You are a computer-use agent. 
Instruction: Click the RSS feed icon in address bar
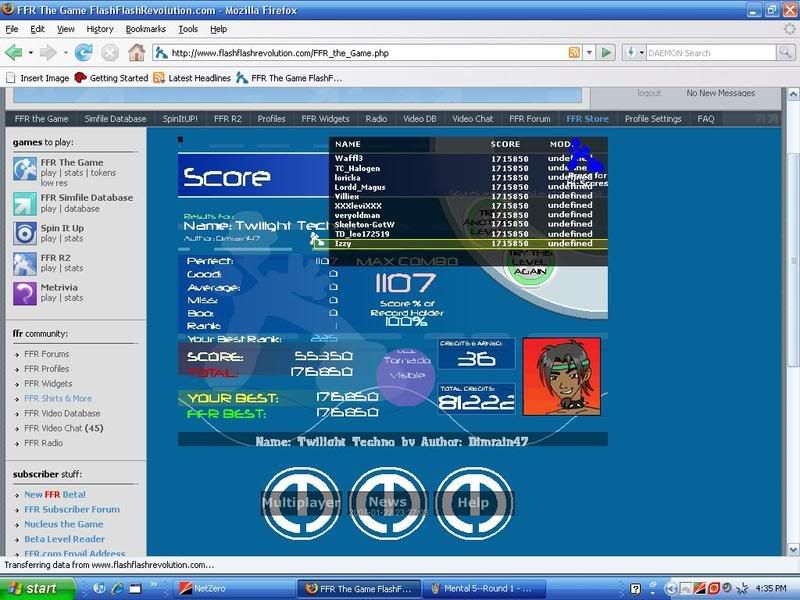573,53
